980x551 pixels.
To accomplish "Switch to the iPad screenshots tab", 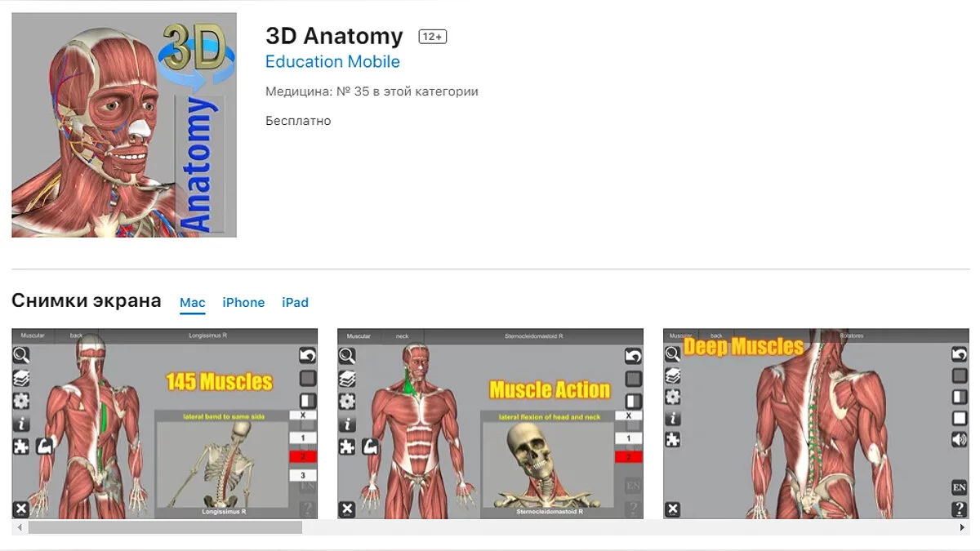I will pyautogui.click(x=295, y=302).
